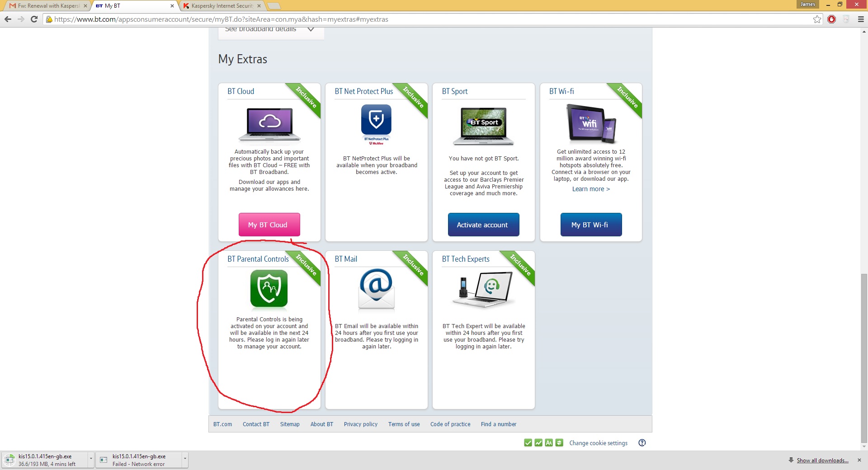Click the 'BT Tech Experts' card title
Image resolution: width=868 pixels, height=470 pixels.
(466, 259)
